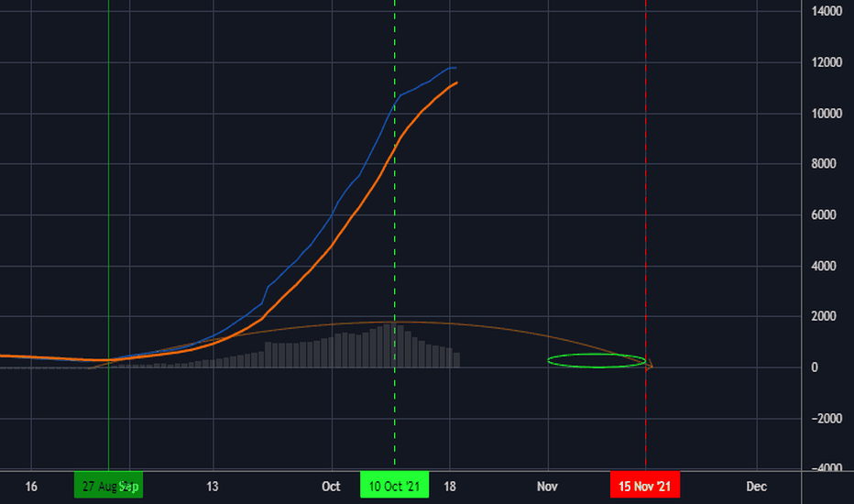Click the 10000 price axis label
The image size is (854, 504).
point(827,114)
